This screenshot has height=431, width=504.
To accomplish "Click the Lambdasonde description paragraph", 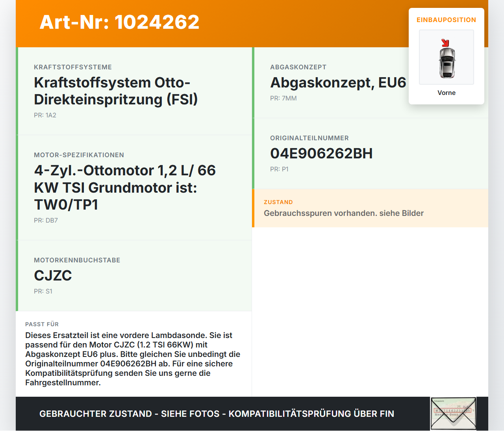I will coord(133,359).
